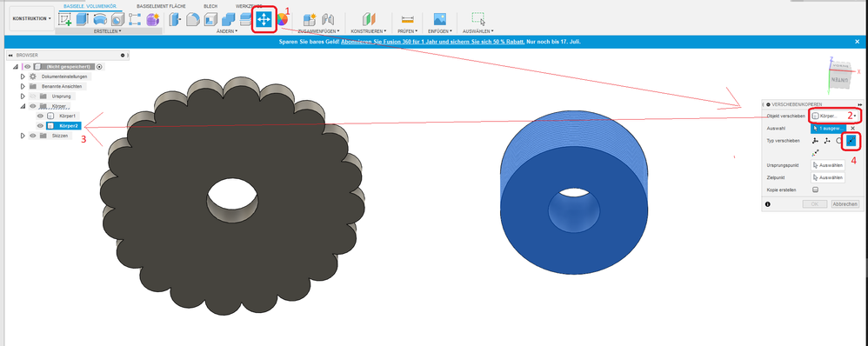868x346 pixels.
Task: Switch to Basiselement Fläche tab
Action: click(x=161, y=5)
